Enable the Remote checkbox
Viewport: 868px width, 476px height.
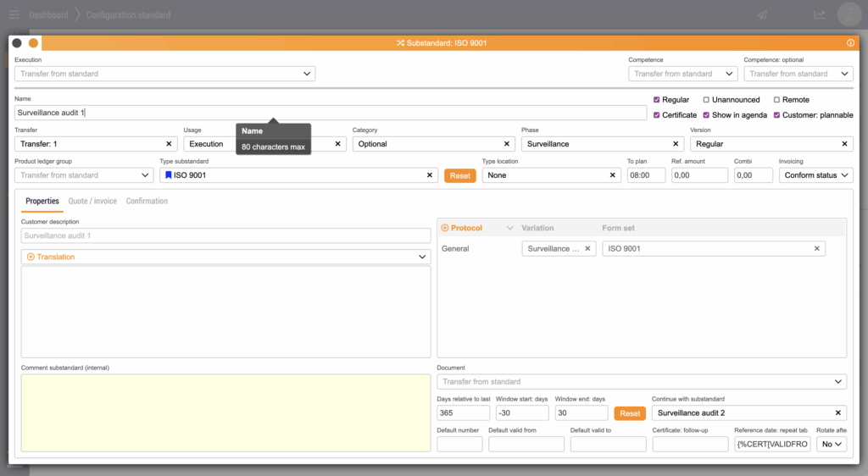pyautogui.click(x=776, y=100)
